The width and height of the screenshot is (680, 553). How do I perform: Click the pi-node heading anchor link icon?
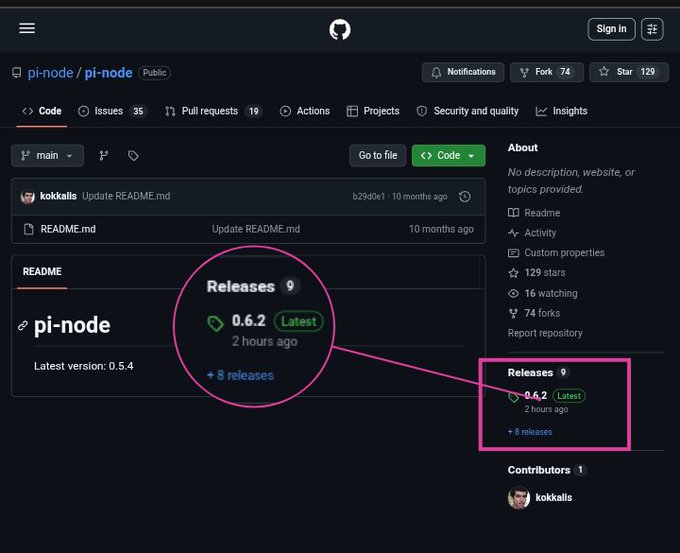(x=23, y=325)
